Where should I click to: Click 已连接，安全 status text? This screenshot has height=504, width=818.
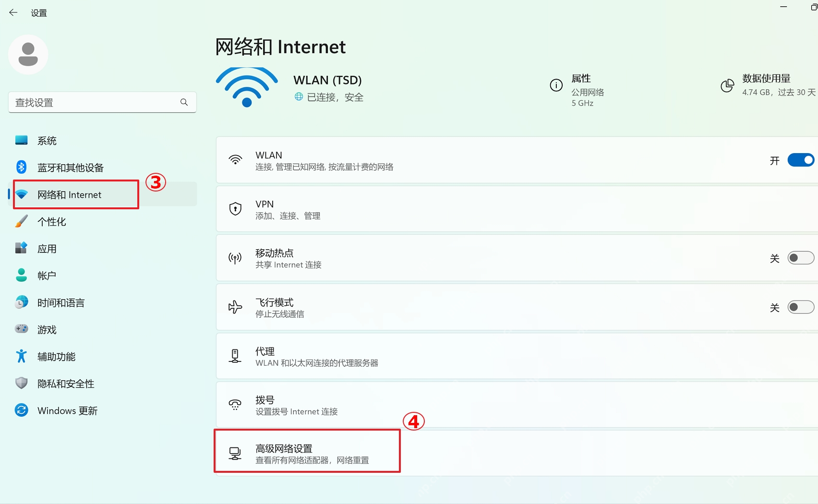(x=335, y=97)
